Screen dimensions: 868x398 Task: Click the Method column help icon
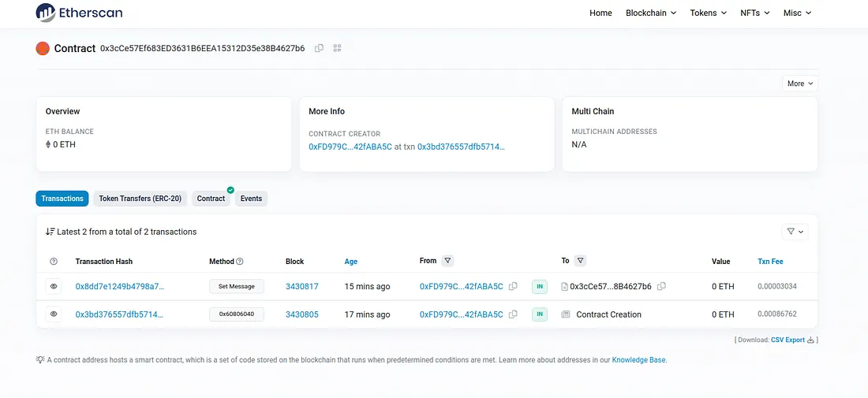[240, 262]
